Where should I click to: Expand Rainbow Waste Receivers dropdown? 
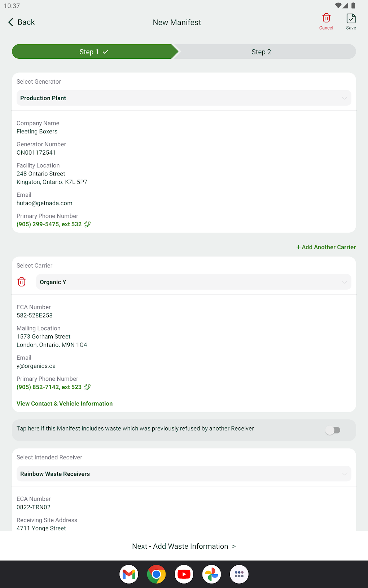click(184, 474)
